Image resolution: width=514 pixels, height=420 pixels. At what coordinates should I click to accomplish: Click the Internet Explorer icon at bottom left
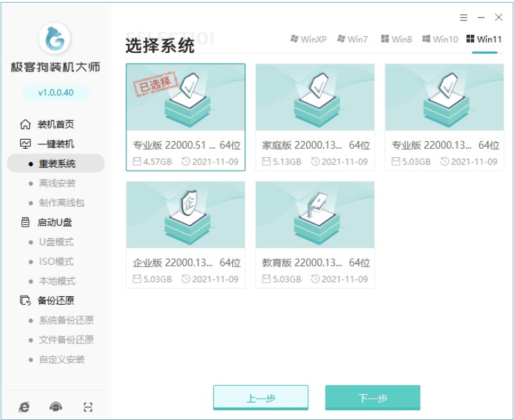[24, 406]
